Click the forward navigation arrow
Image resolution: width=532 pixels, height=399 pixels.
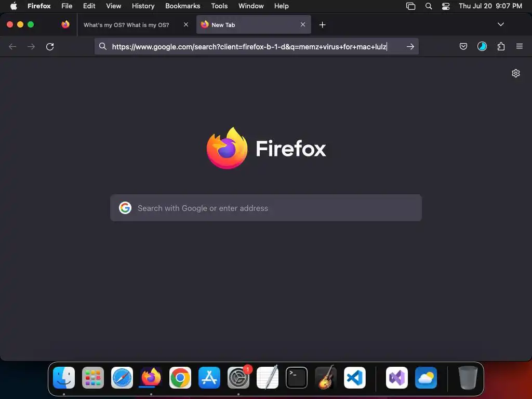(31, 46)
